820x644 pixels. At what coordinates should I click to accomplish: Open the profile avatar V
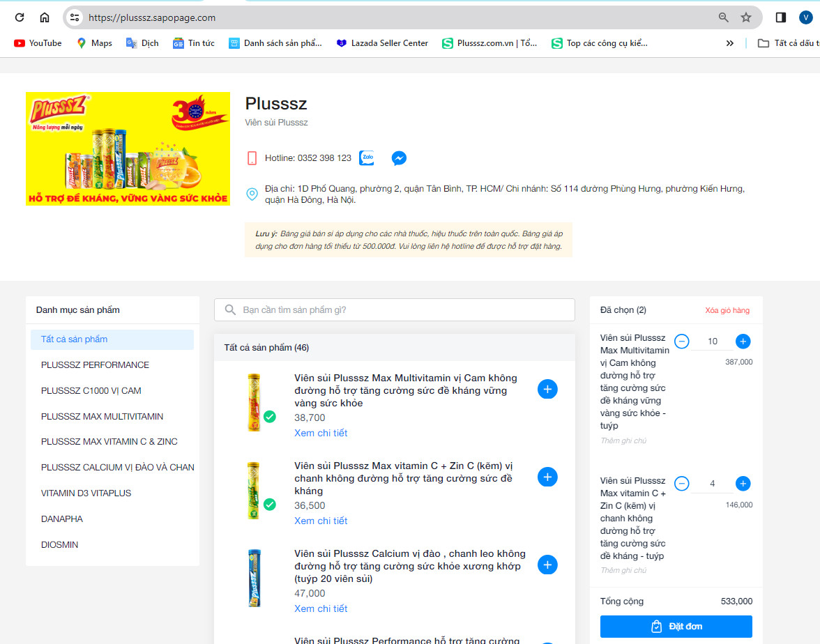(x=806, y=17)
